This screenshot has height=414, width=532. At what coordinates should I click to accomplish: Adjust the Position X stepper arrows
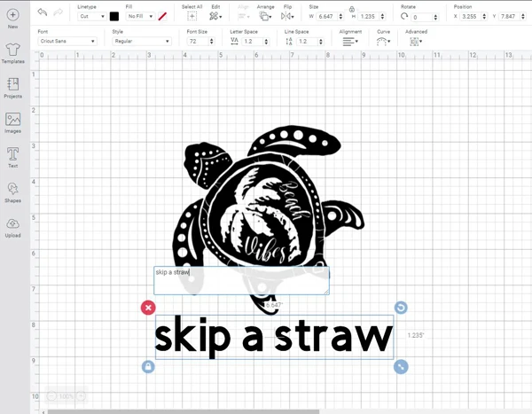pyautogui.click(x=484, y=16)
